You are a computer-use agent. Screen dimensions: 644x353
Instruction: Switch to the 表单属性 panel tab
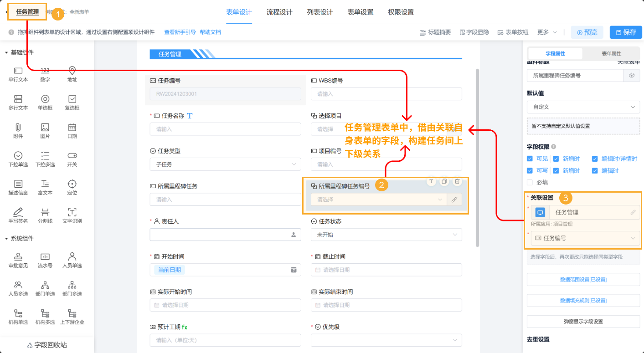coord(612,53)
